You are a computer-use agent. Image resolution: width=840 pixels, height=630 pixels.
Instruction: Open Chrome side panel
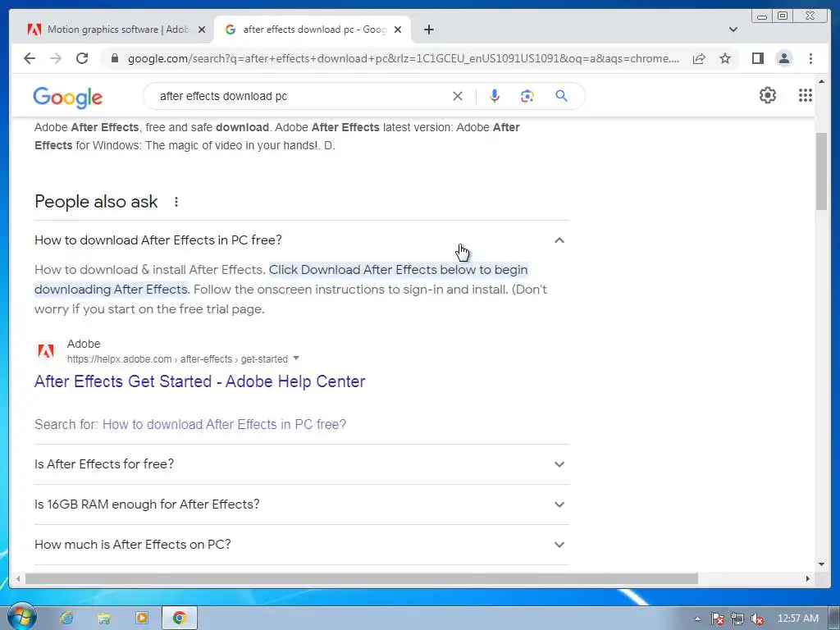(757, 58)
